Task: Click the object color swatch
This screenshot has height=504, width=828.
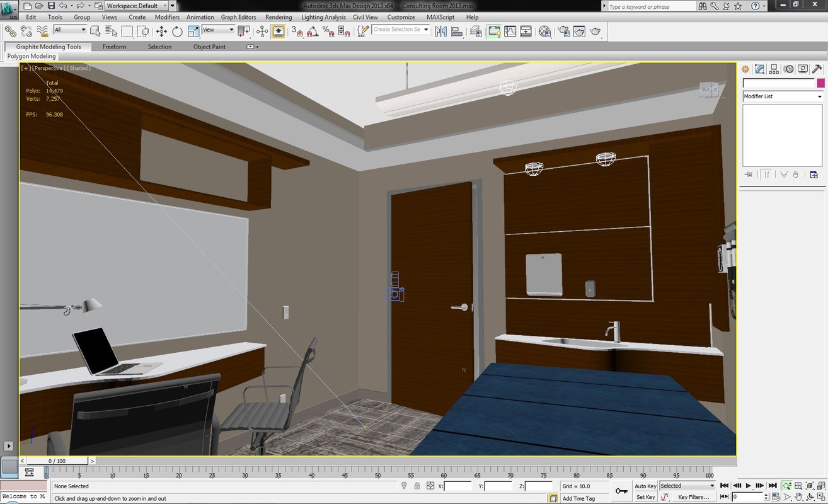Action: (x=820, y=83)
